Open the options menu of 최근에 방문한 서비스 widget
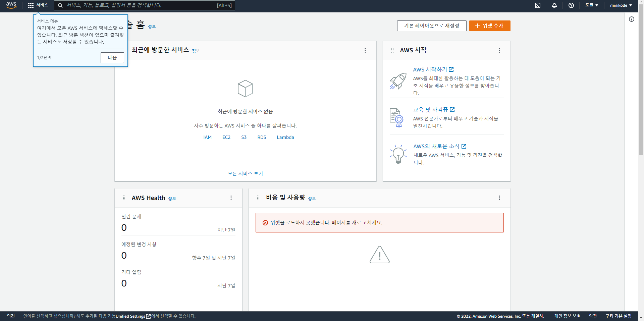Screen dimensions: 644x321 tap(365, 50)
